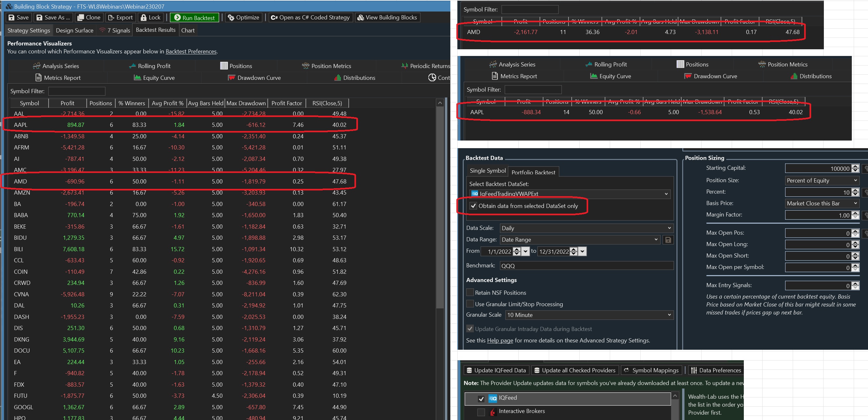Open the Optimize gear tool

tap(231, 17)
